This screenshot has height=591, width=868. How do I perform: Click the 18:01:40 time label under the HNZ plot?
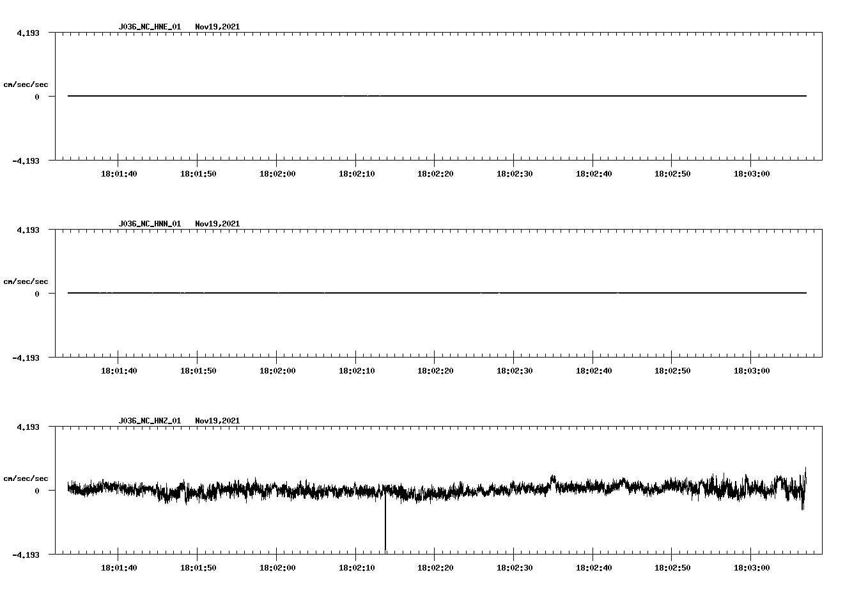(x=119, y=568)
